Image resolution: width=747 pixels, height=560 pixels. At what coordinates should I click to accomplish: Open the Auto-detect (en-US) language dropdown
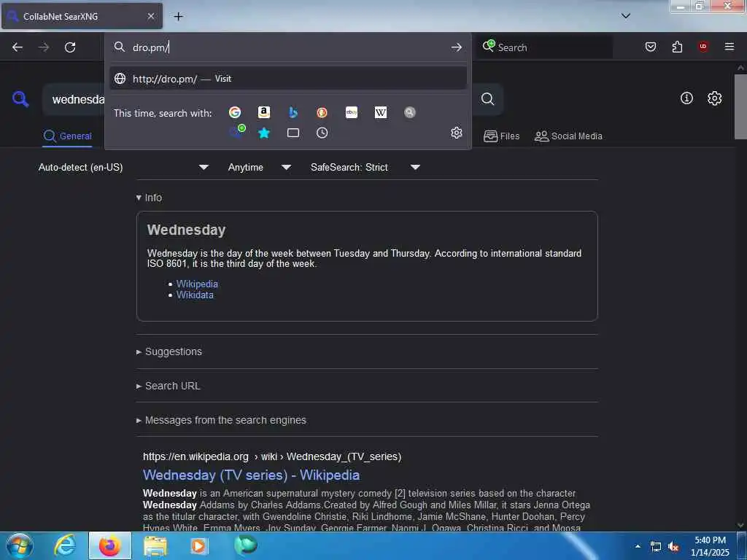tap(123, 167)
